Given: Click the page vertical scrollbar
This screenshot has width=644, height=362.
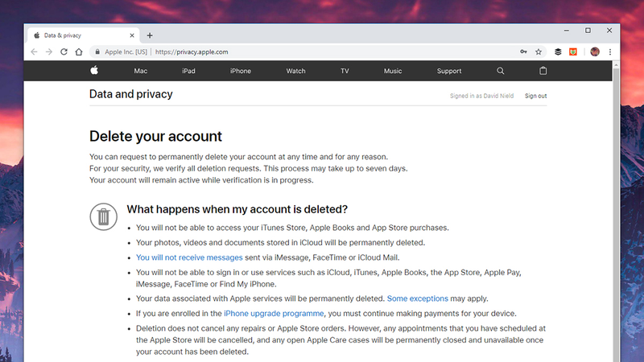Looking at the screenshot, I should tap(616, 213).
